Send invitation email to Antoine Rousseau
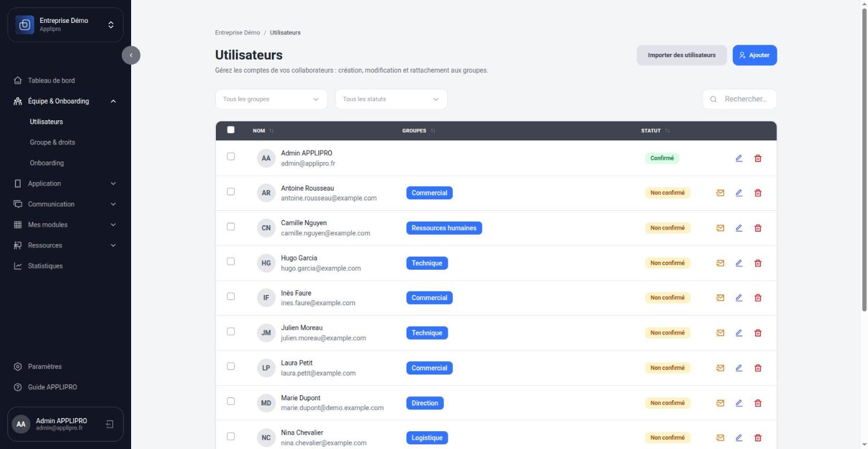Screen dimensions: 868x449 tap(720, 193)
